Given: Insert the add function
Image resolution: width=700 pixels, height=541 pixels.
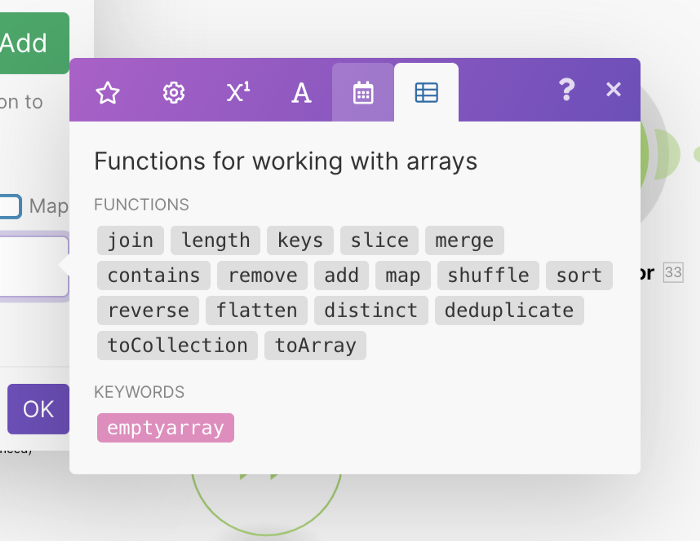Looking at the screenshot, I should pyautogui.click(x=342, y=275).
